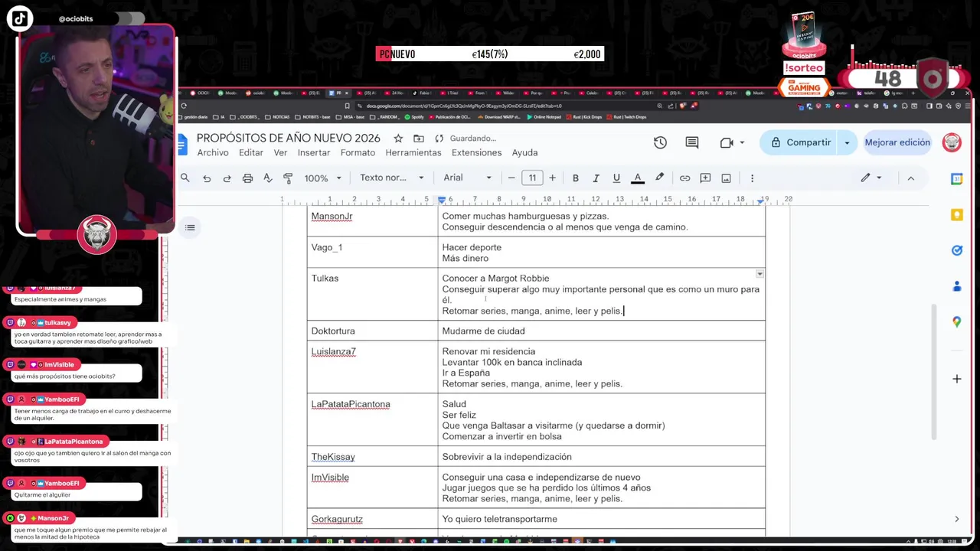The height and width of the screenshot is (551, 980).
Task: Activate the paint format tool
Action: coord(288,178)
